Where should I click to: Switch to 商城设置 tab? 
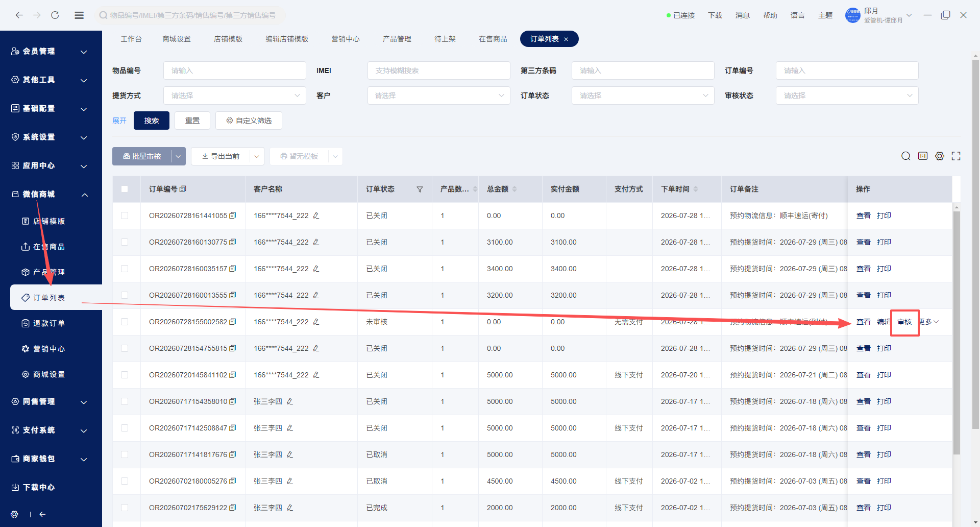(x=177, y=39)
